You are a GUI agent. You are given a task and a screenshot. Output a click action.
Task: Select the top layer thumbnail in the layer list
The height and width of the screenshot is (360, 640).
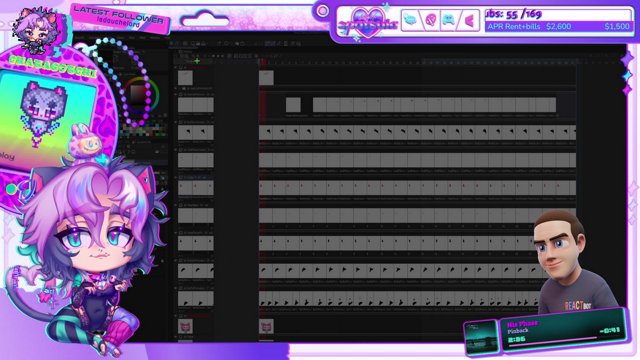tap(185, 78)
